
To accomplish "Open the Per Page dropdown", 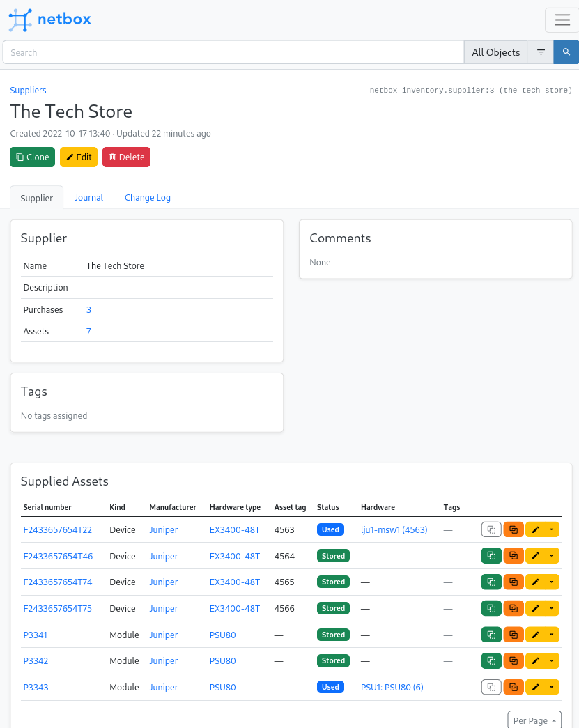I will click(534, 720).
